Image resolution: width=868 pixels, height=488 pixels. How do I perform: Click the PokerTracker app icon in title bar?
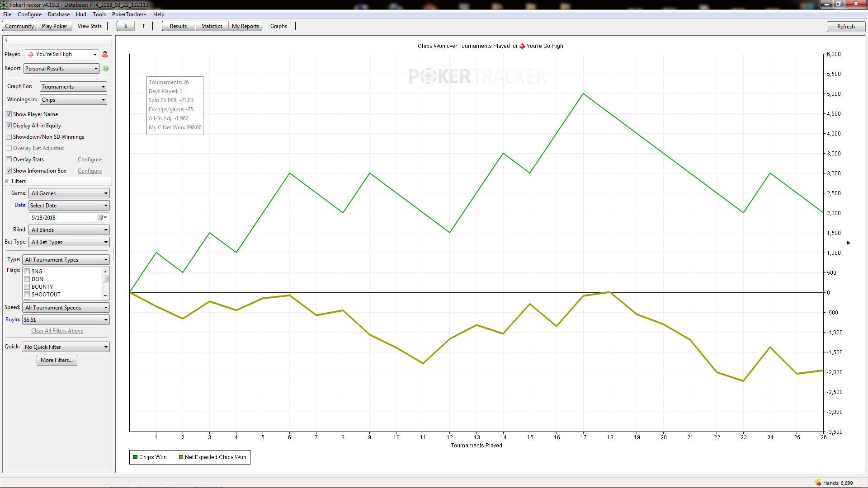coord(4,5)
